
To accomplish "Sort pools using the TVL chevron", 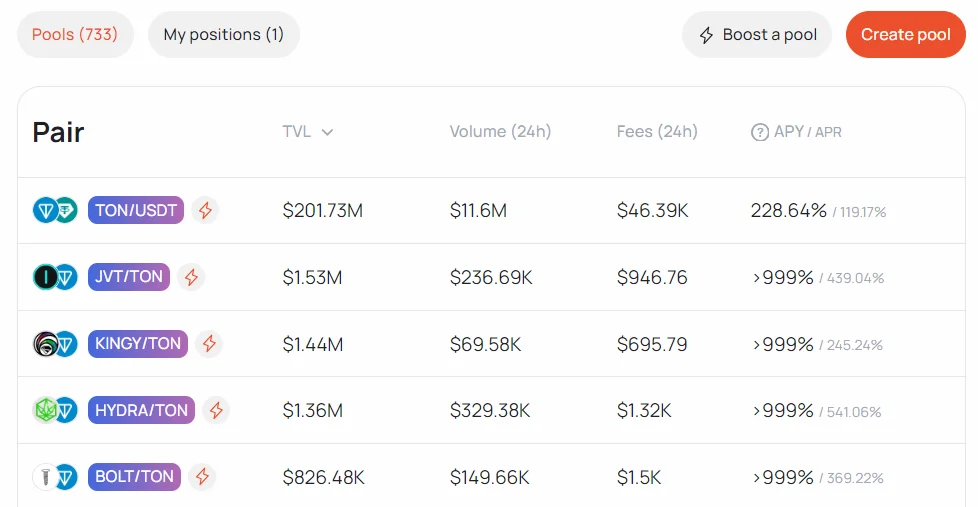I will click(327, 132).
